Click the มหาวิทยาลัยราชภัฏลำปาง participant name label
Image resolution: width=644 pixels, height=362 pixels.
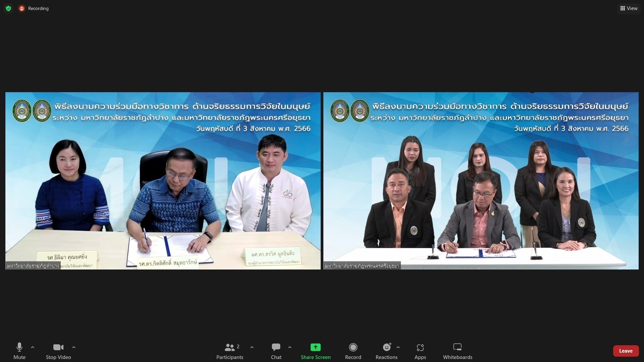point(33,266)
